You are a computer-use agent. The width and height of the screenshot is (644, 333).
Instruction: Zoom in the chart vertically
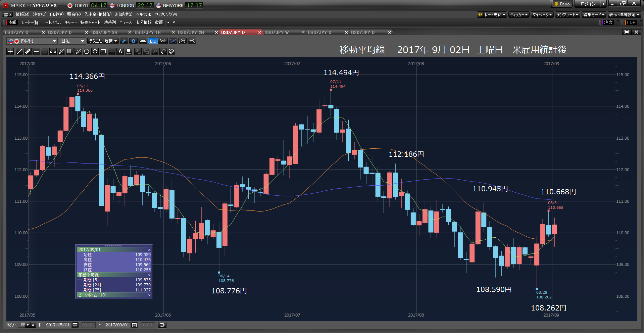coord(192,41)
